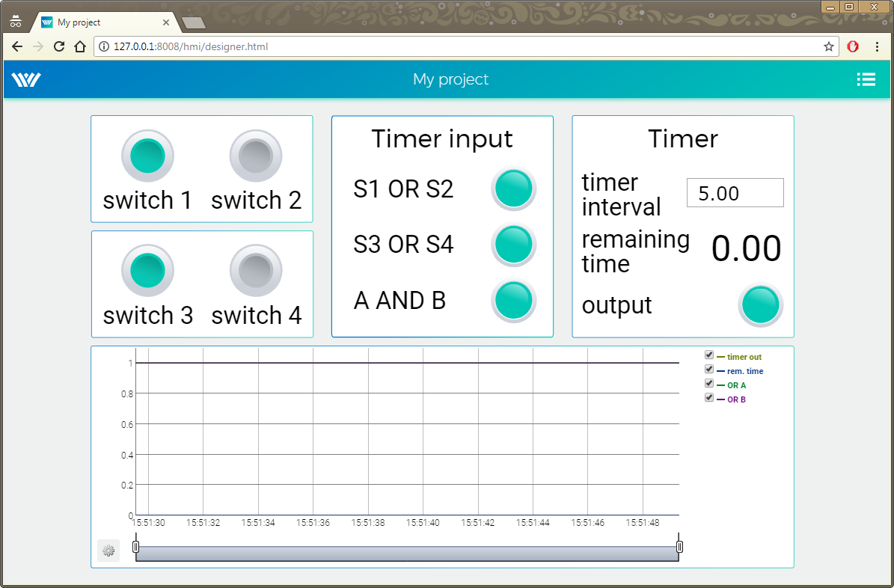894x588 pixels.
Task: Click the WebHMI logo in header
Action: (26, 79)
